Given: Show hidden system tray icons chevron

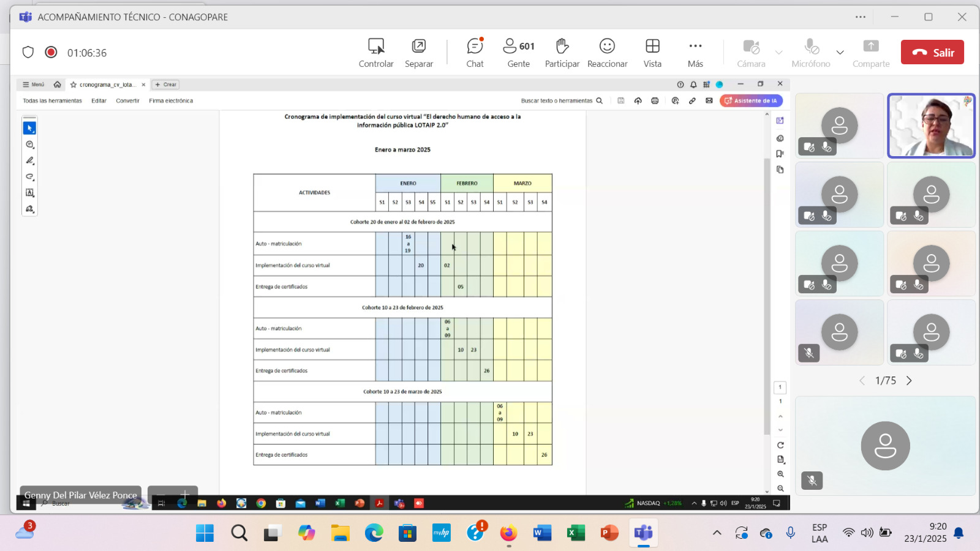Looking at the screenshot, I should (x=717, y=533).
